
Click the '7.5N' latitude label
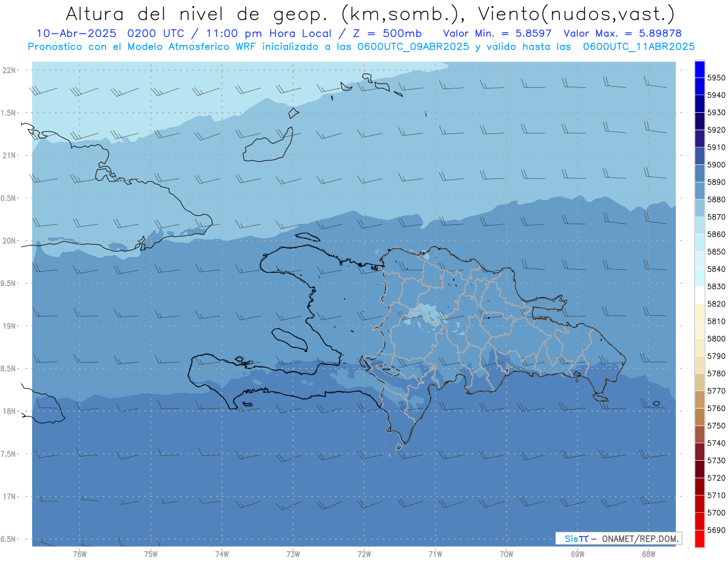click(x=8, y=453)
